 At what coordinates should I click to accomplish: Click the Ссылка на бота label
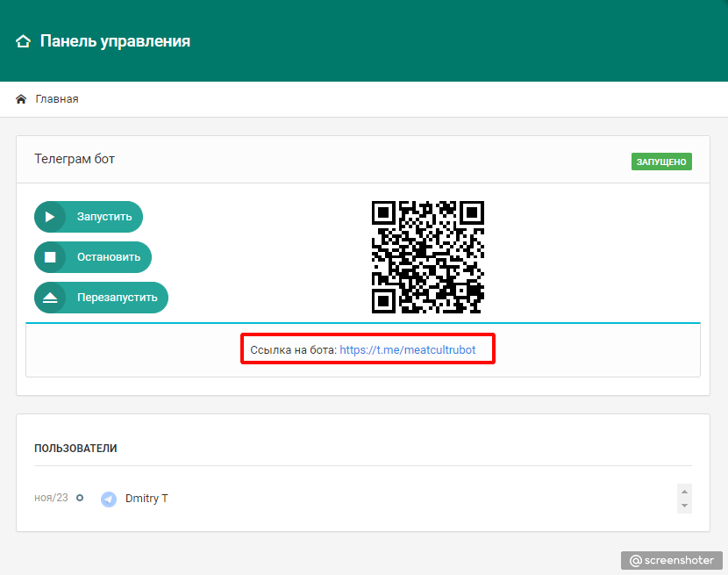294,350
